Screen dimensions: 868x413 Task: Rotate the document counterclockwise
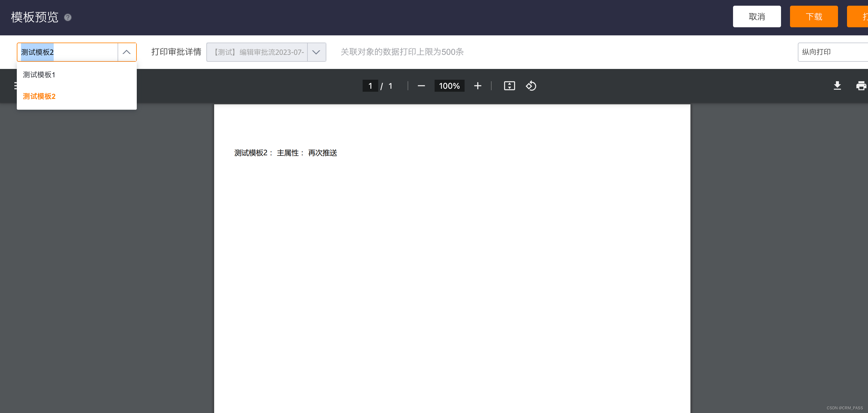[x=531, y=86]
